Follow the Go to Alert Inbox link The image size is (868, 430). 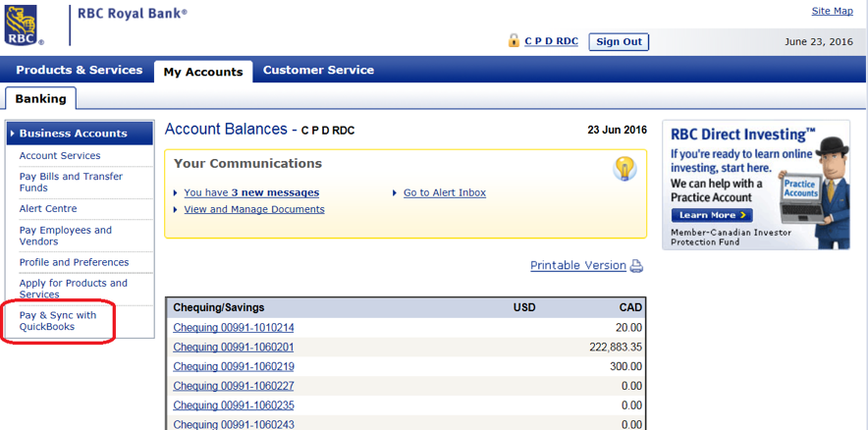pos(445,192)
